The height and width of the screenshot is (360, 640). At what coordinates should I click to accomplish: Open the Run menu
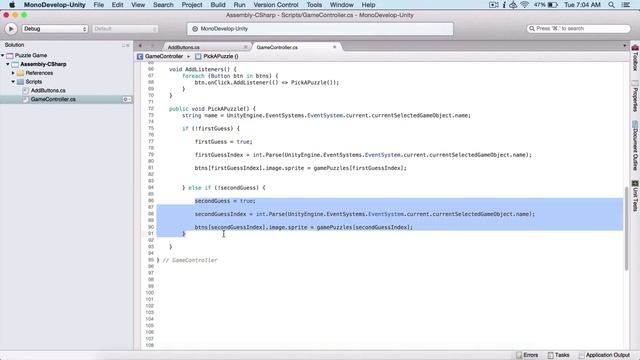coord(239,5)
